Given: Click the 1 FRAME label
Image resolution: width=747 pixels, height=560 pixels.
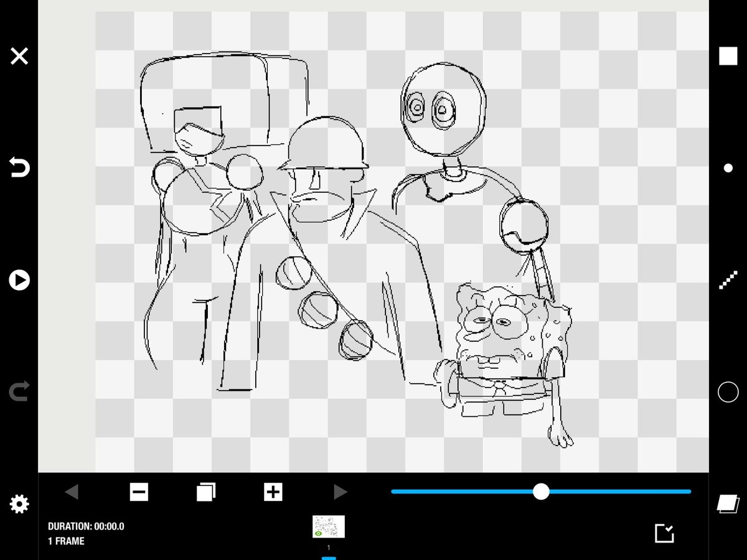Looking at the screenshot, I should (x=66, y=541).
